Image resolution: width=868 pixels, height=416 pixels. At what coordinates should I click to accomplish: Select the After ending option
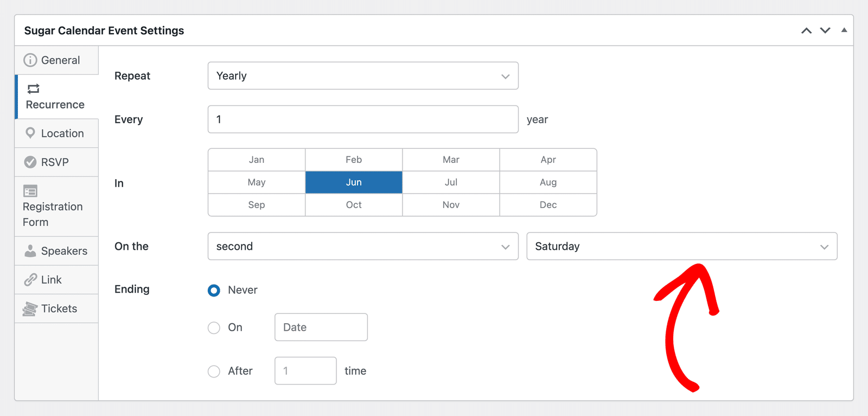[x=214, y=371]
